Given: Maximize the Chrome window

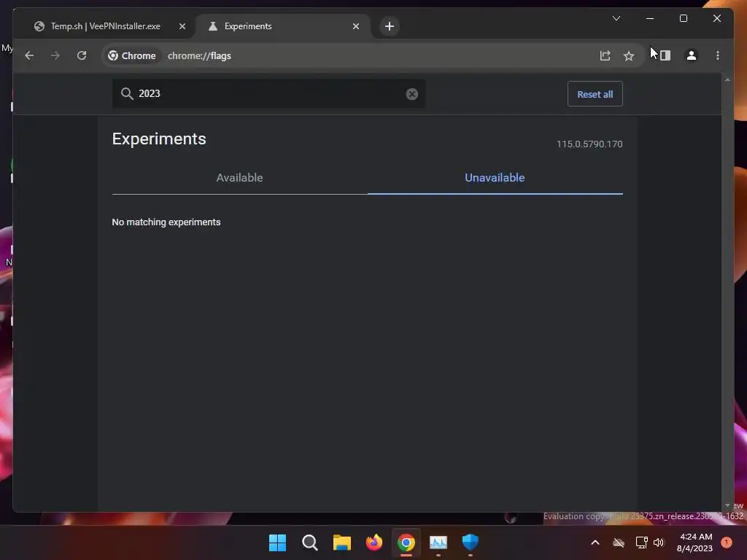Looking at the screenshot, I should tap(683, 18).
